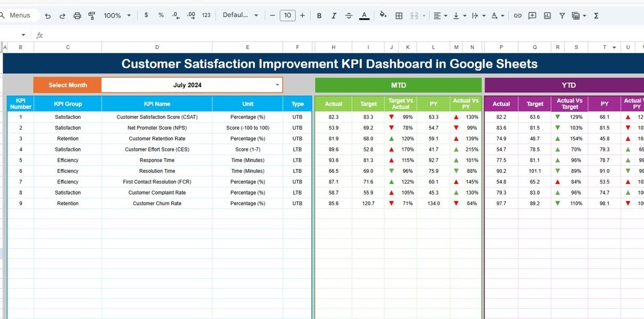Expand the Default font dropdown
This screenshot has width=644, height=319.
pyautogui.click(x=241, y=15)
